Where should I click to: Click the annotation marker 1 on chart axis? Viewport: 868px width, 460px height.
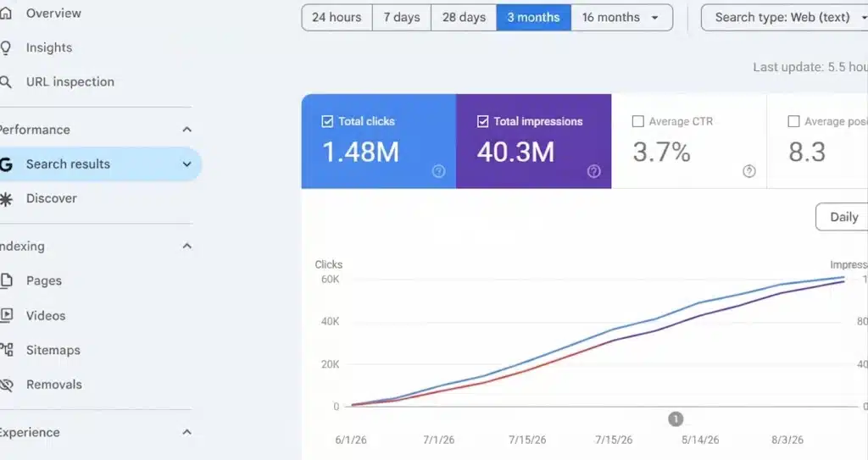pos(676,419)
